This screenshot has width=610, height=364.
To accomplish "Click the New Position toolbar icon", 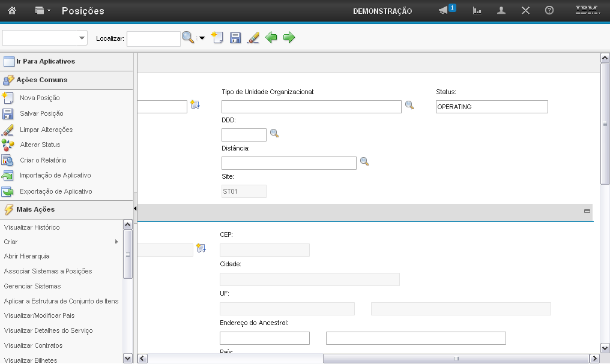I will (217, 38).
